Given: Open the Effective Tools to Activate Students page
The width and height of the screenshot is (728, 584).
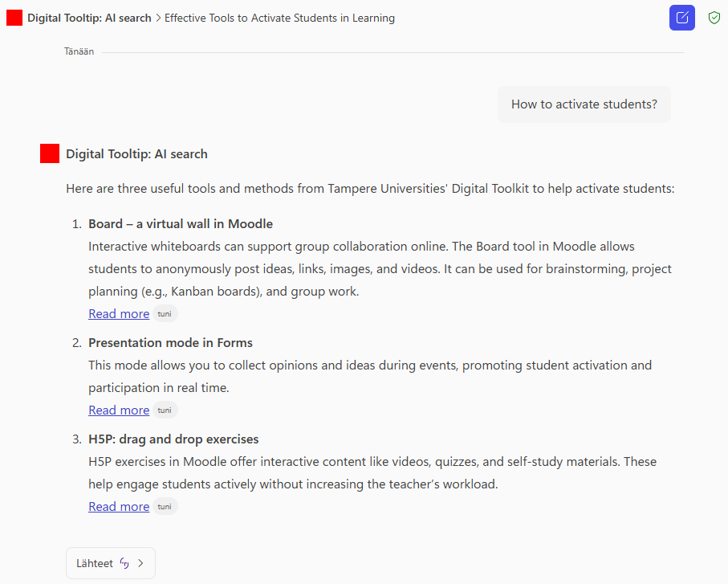Looking at the screenshot, I should pyautogui.click(x=279, y=17).
